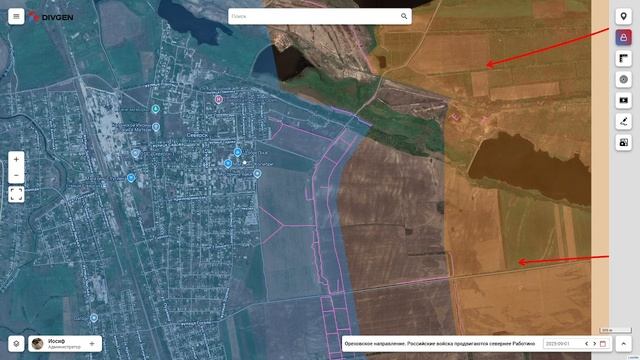Select the location pin tool
640x360 pixels.
(x=623, y=16)
